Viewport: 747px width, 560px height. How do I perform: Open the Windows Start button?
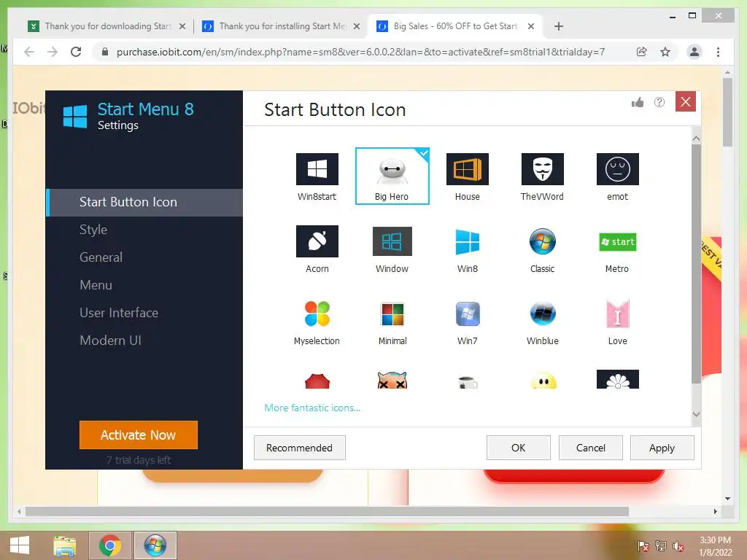point(20,545)
